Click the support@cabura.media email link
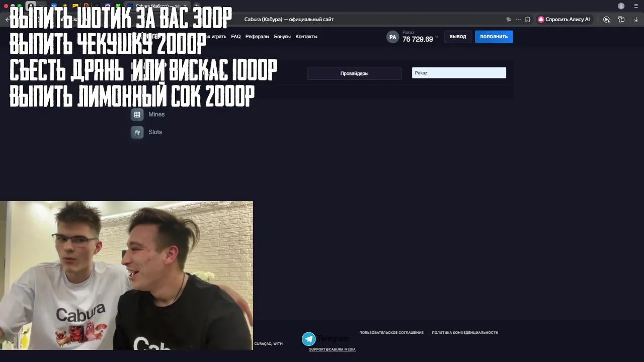The width and height of the screenshot is (644, 362). 332,349
